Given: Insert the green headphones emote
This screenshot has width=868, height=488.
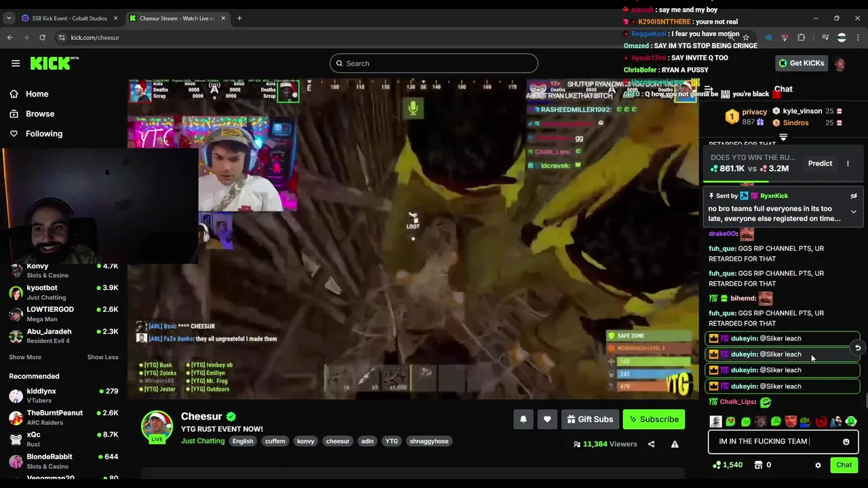Looking at the screenshot, I should (851, 422).
